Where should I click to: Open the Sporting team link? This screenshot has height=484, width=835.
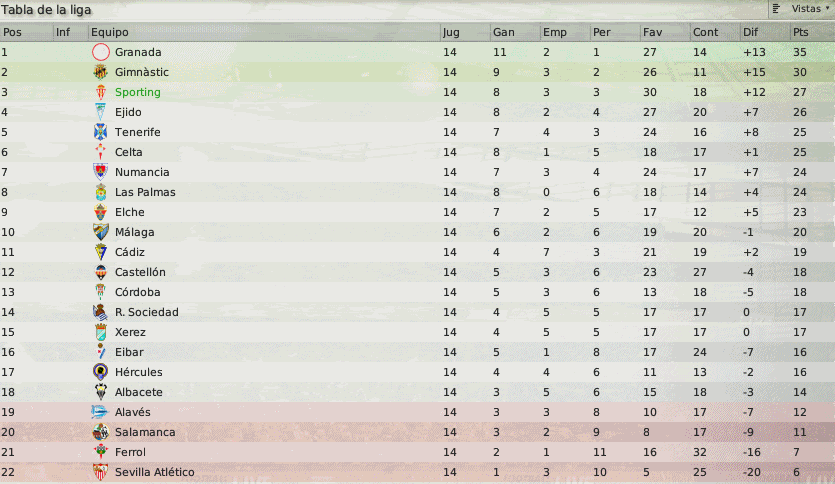coord(137,92)
